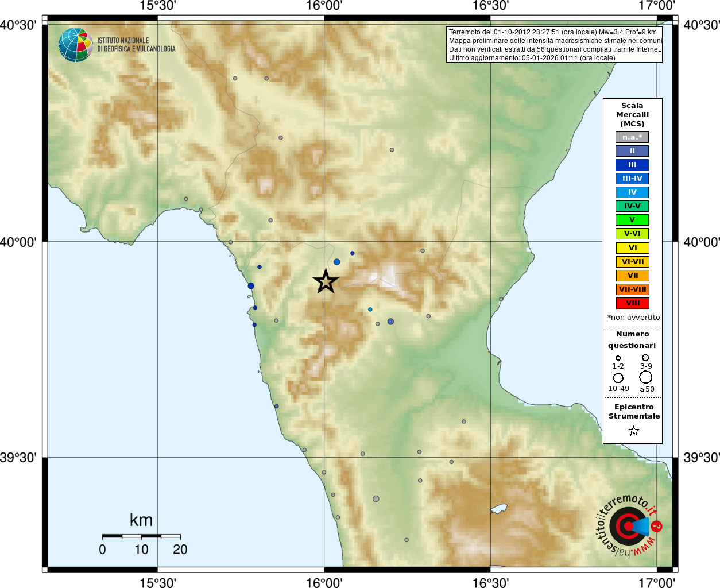720x588 pixels.
Task: Click the haisentitoilterremoto.it target logo
Action: tap(628, 526)
